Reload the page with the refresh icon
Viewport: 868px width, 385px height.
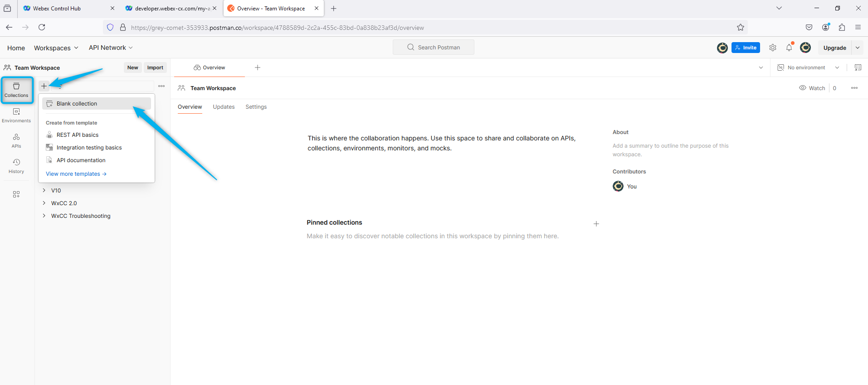pos(42,28)
